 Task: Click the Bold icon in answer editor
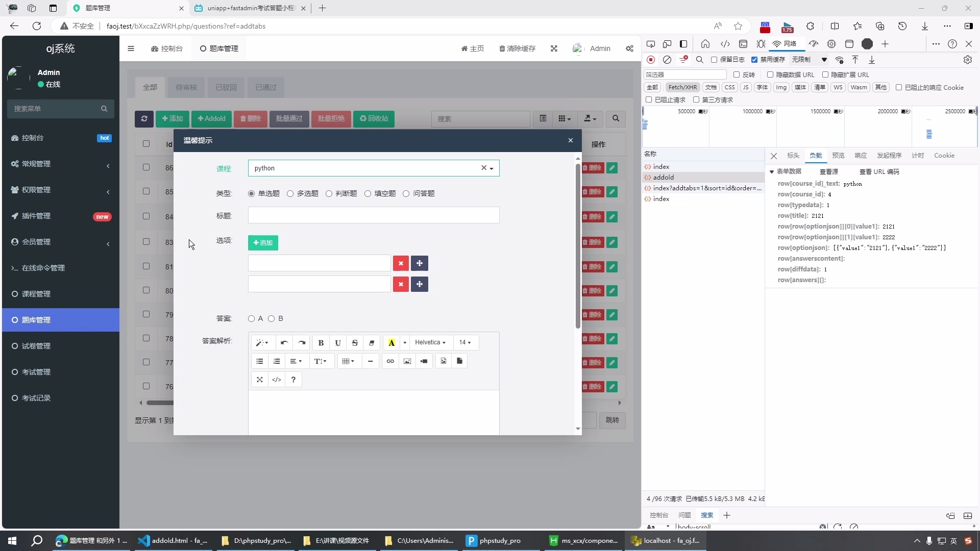(x=321, y=343)
